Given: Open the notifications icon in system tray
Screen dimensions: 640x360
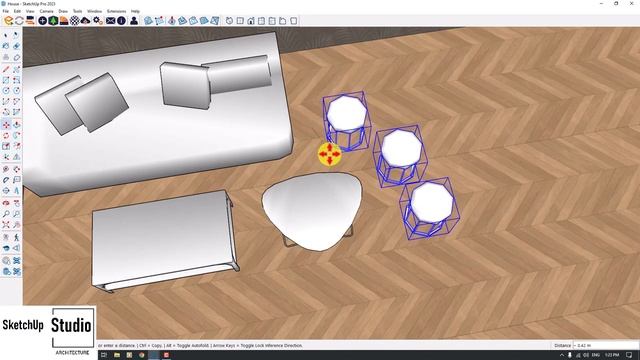Looking at the screenshot, I should click(x=629, y=355).
